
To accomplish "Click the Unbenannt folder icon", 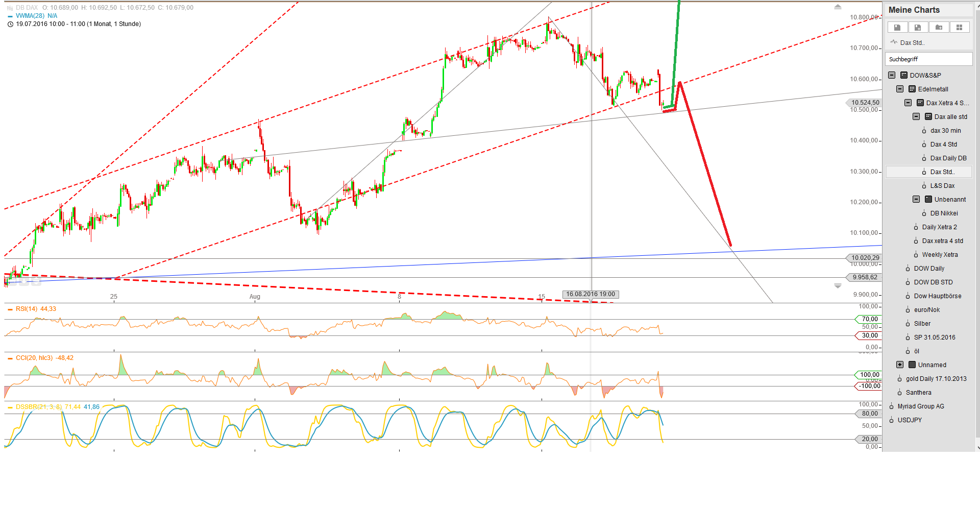I will point(928,199).
